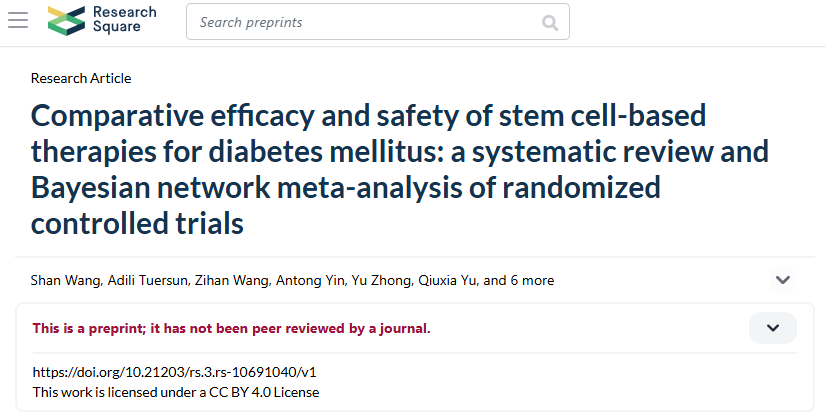Select author Qiuxia Yu
The image size is (825, 420).
[x=447, y=280]
